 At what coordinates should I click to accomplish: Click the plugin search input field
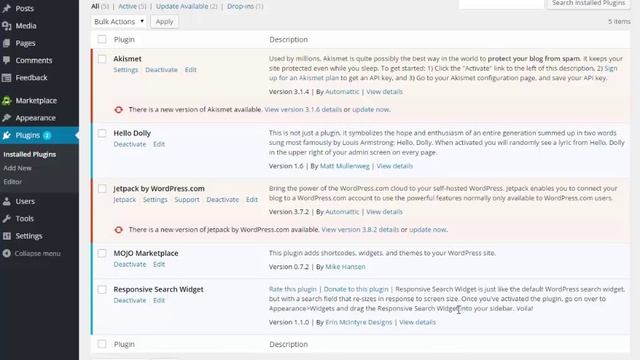501,4
